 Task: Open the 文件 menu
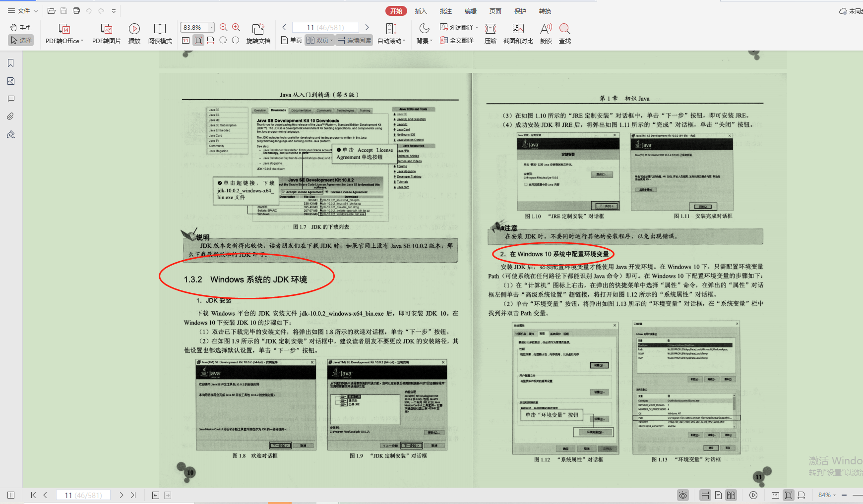(23, 11)
